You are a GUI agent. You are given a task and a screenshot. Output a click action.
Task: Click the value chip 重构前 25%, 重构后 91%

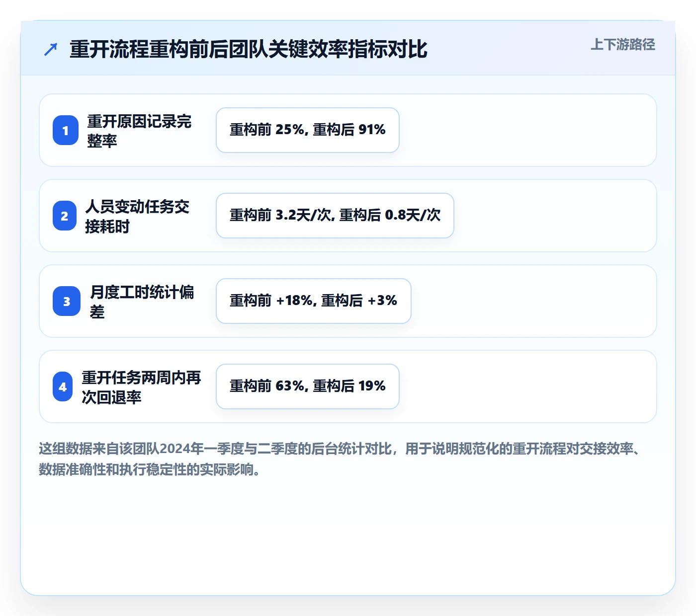pyautogui.click(x=308, y=130)
